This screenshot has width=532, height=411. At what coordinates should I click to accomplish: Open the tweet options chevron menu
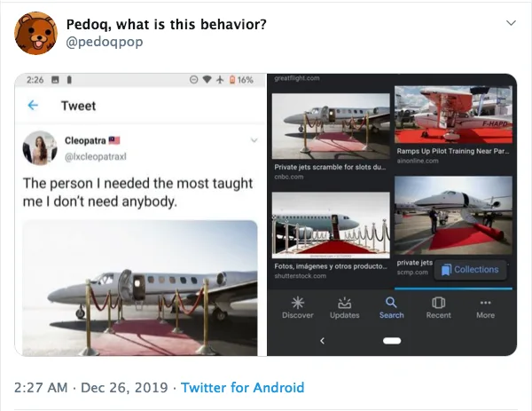click(x=510, y=22)
